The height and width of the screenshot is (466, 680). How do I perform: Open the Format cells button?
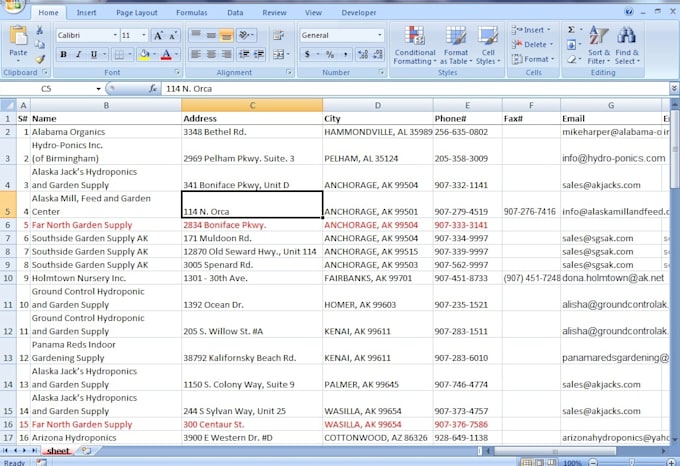point(533,59)
